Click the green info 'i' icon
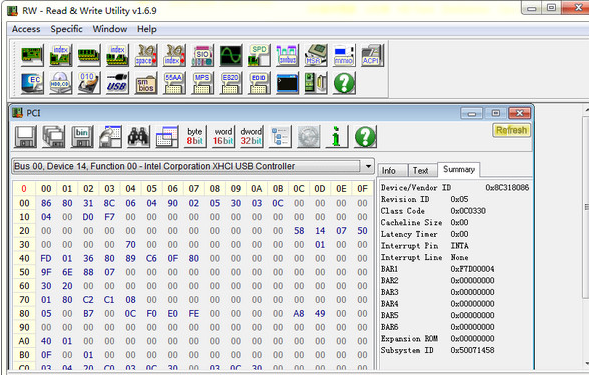 click(337, 136)
